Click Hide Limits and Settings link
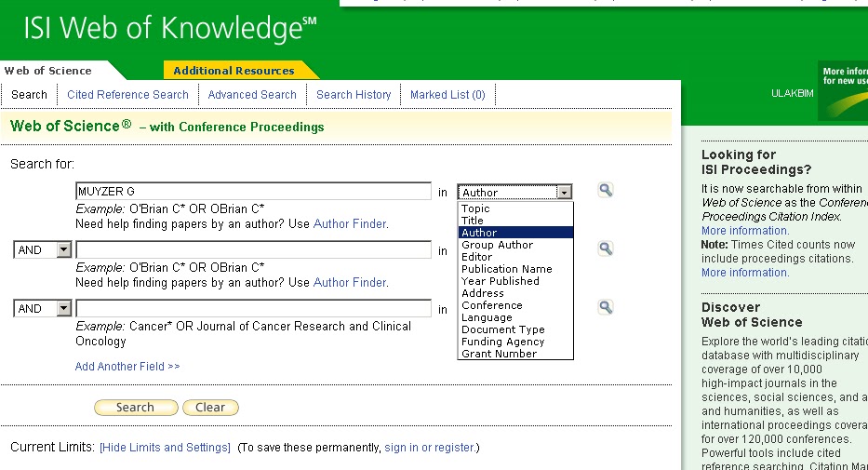Viewport: 868px width, 470px height. [165, 448]
